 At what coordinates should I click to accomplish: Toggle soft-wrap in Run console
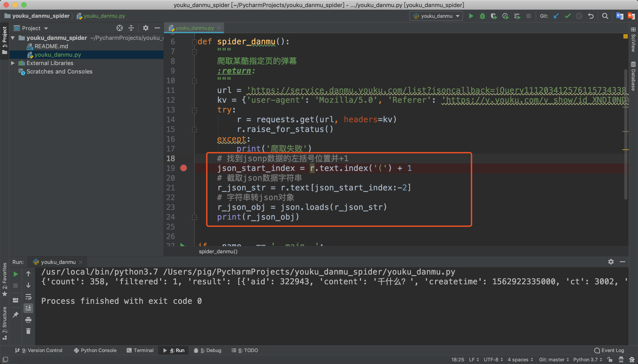[x=28, y=297]
